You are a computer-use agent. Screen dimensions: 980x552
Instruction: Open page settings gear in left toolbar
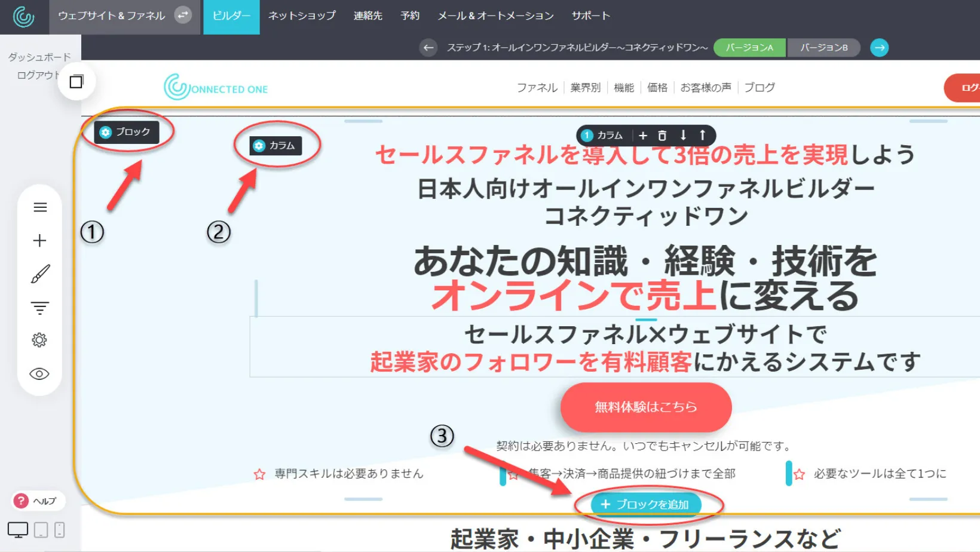[39, 340]
